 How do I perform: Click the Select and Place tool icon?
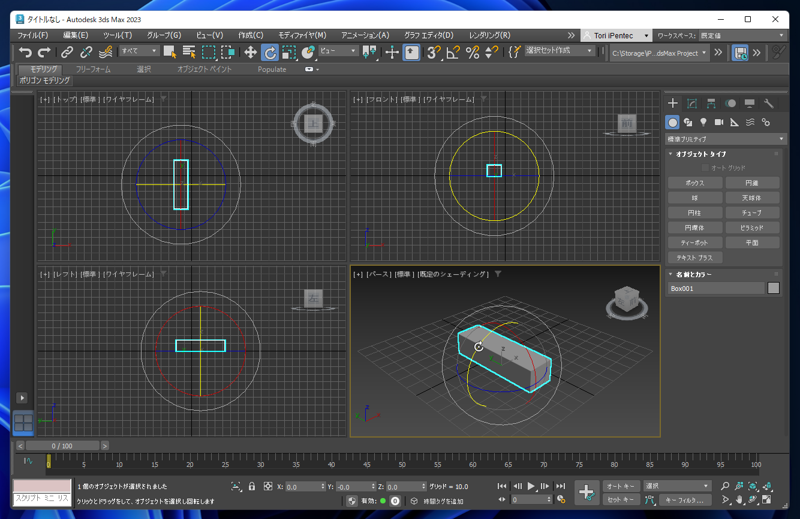[308, 52]
